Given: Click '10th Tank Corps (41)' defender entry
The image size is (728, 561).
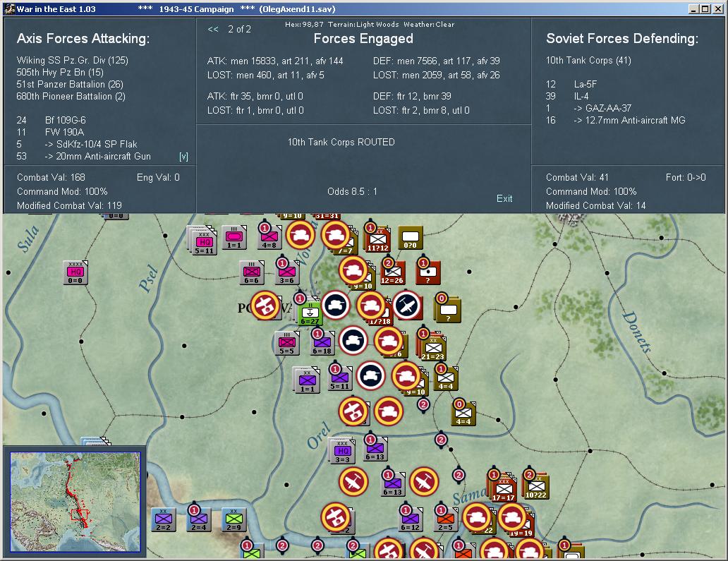Looking at the screenshot, I should click(x=588, y=61).
